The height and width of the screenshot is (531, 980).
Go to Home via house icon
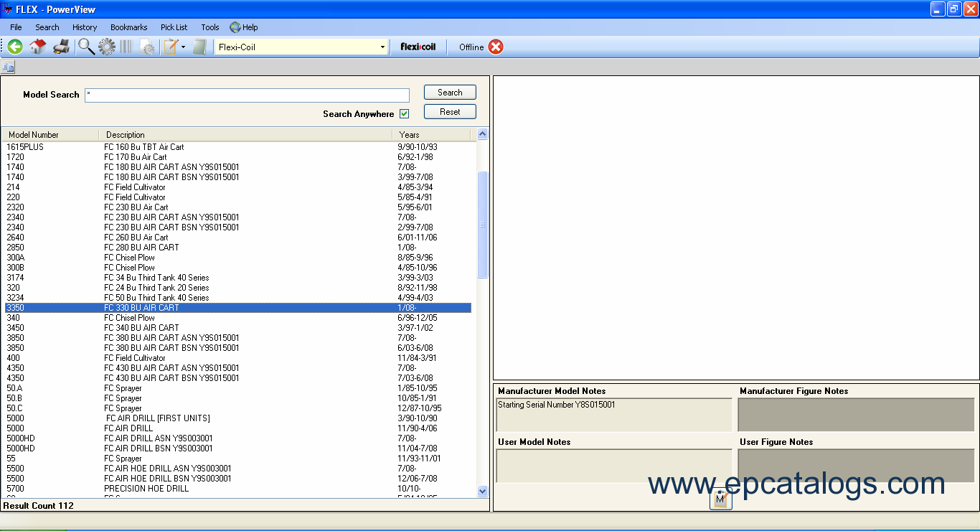coord(38,47)
